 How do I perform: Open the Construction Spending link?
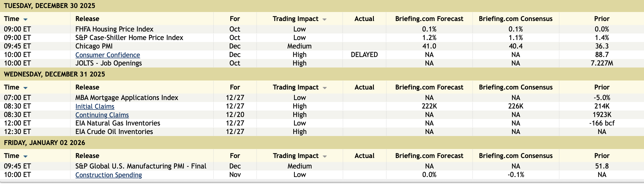[x=108, y=175]
